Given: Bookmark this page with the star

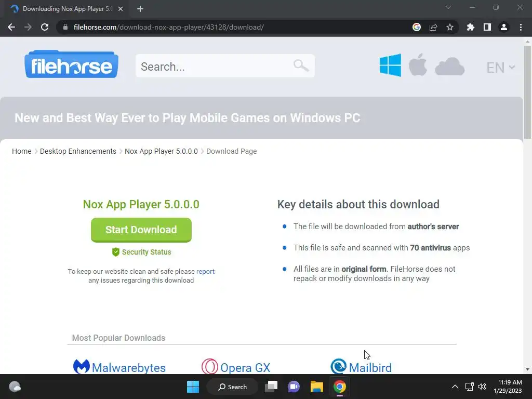Looking at the screenshot, I should coord(450,27).
